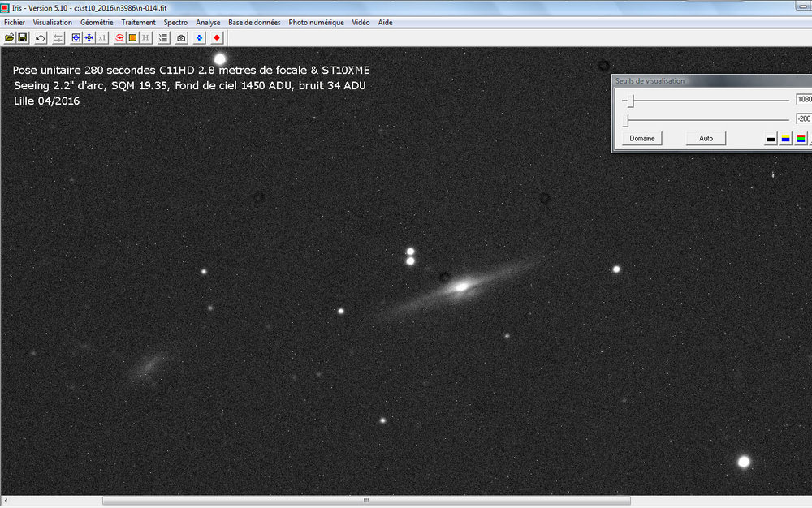Viewport: 812px width, 508px height.
Task: Open the Géométrie menu
Action: (x=97, y=22)
